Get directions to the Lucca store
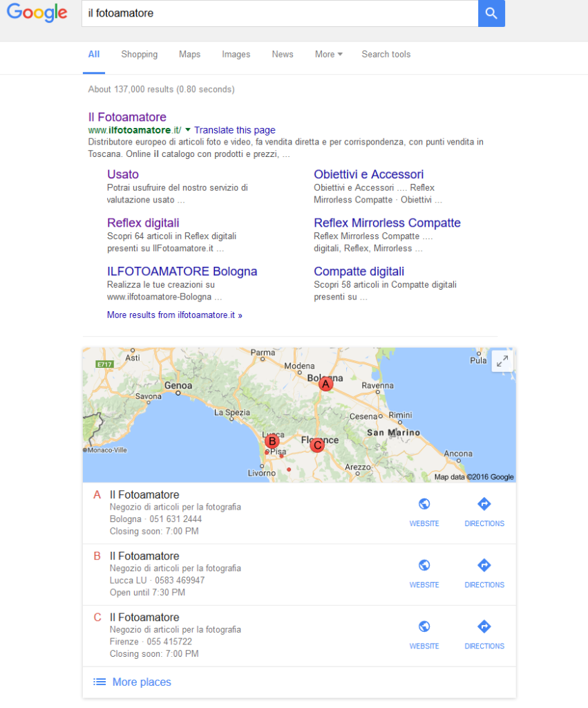Viewport: 588px width, 708px height. tap(484, 573)
